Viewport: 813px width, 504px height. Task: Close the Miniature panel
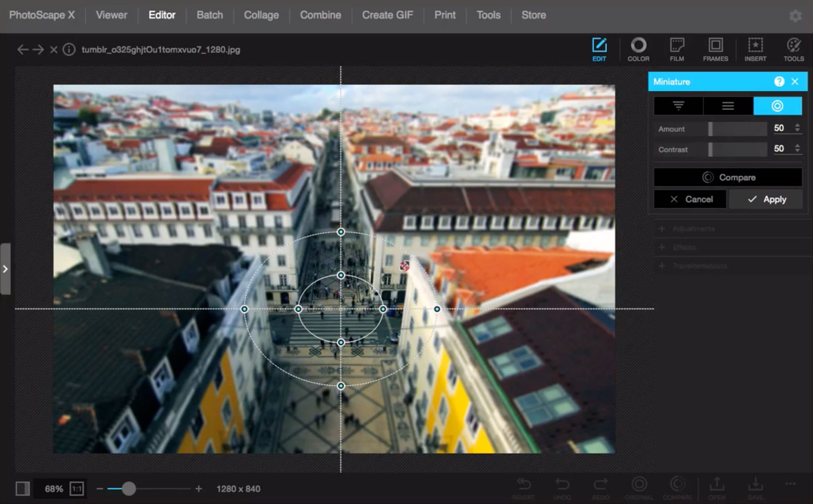(795, 82)
